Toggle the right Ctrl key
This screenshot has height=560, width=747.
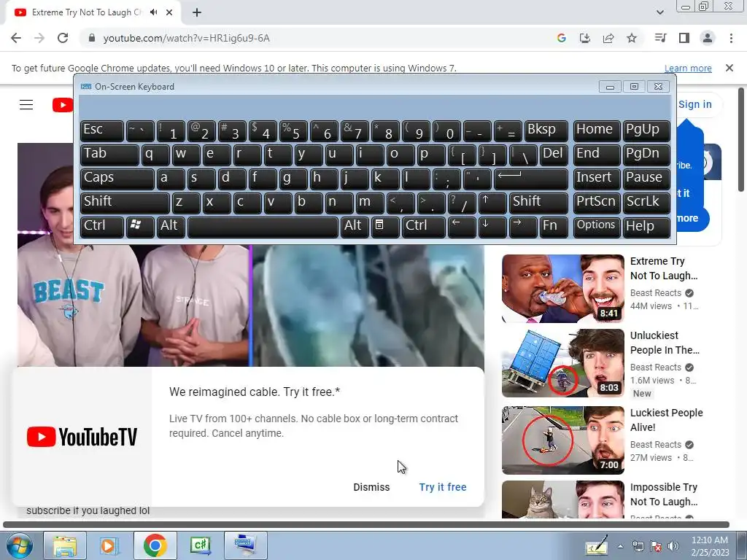pos(424,227)
